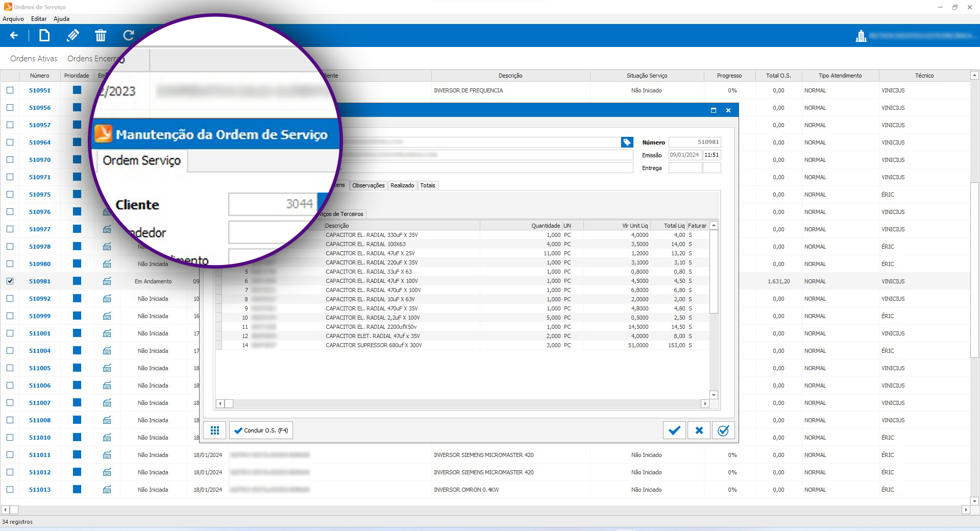
Task: Uncheck the box for order 510981
Action: click(10, 281)
